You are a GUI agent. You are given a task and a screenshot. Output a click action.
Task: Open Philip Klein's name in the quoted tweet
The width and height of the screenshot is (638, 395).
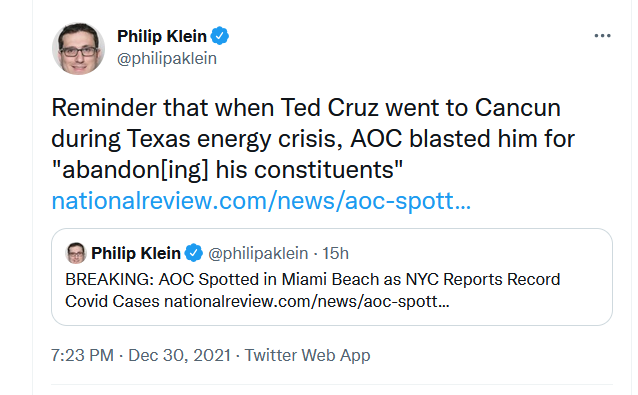136,253
